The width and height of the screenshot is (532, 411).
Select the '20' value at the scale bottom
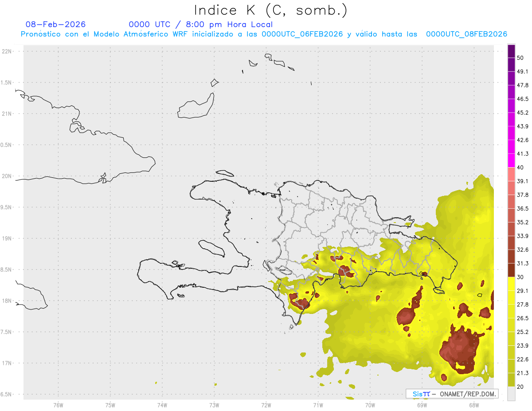pos(520,387)
